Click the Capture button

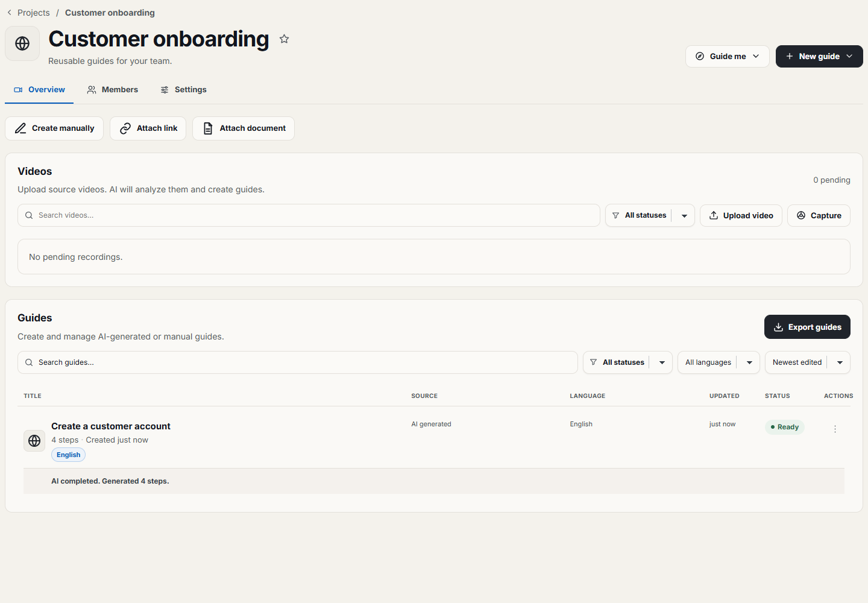819,215
